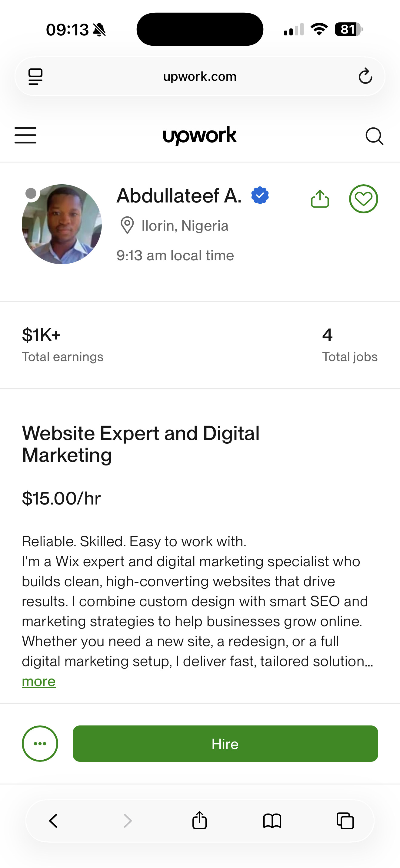Tap the Safari page reader icon

point(35,77)
